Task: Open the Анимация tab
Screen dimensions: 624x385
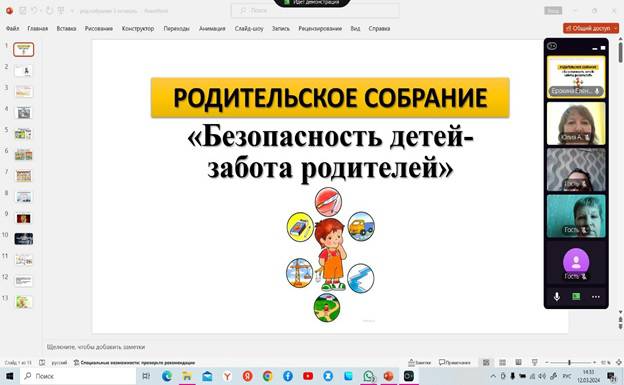Action: point(212,28)
